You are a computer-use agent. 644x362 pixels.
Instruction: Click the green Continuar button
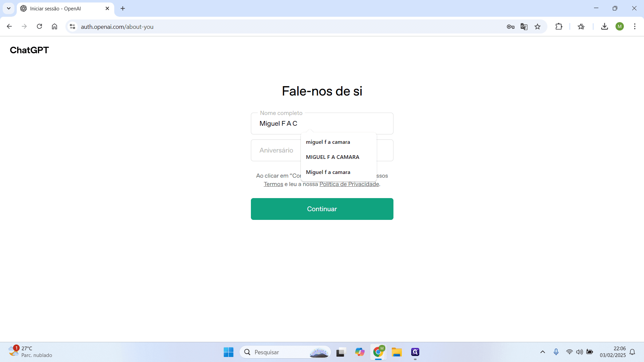(322, 209)
